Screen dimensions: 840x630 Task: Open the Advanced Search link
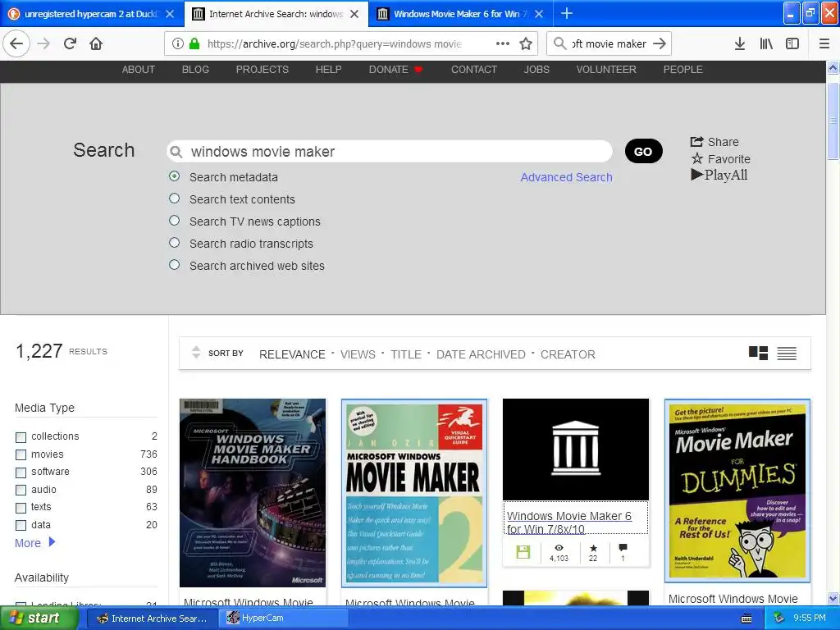pos(566,177)
